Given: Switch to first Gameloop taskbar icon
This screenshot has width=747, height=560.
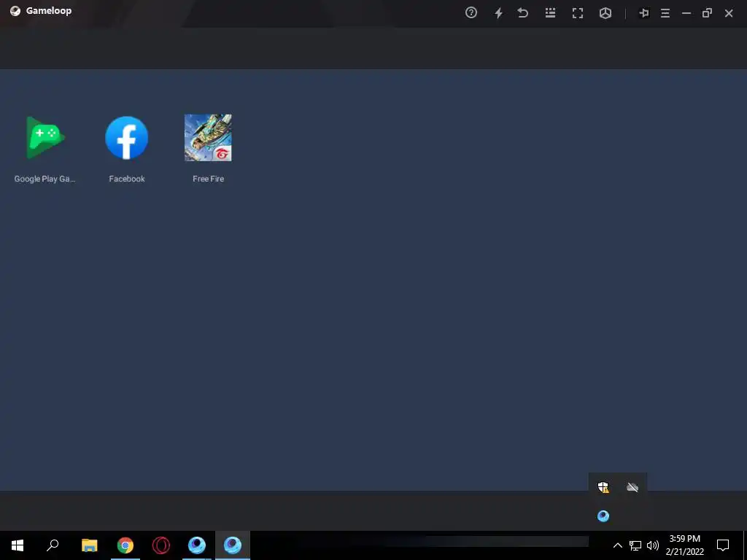Looking at the screenshot, I should click(197, 545).
